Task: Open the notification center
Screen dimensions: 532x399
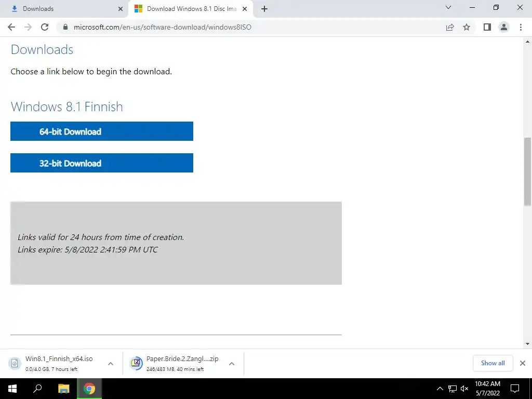Action: pos(515,389)
